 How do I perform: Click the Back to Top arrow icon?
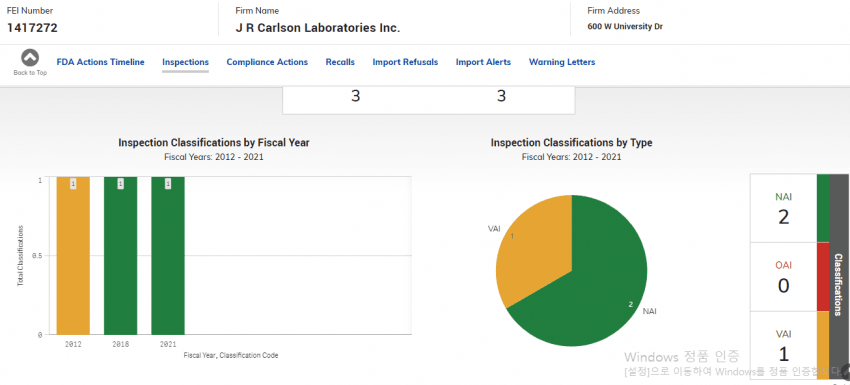point(30,57)
